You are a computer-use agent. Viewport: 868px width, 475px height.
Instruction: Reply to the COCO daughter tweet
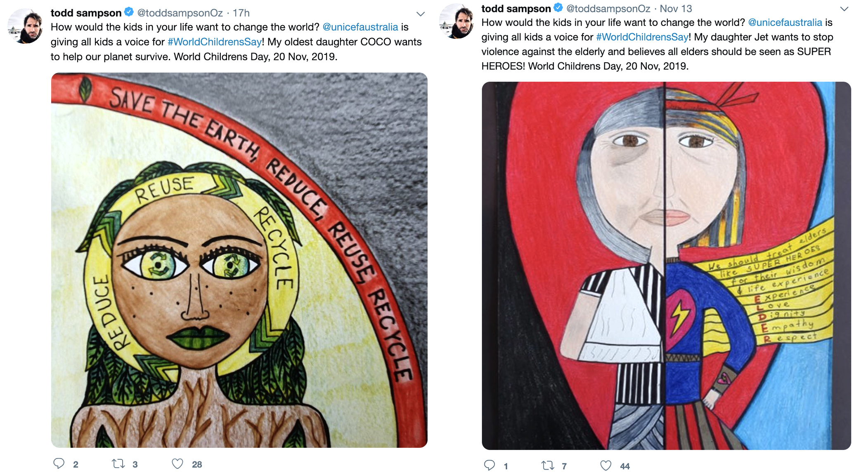[59, 463]
